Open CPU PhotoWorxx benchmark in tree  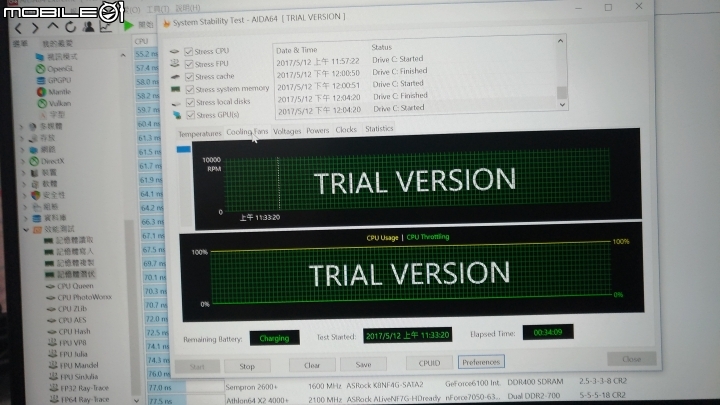[x=79, y=298]
